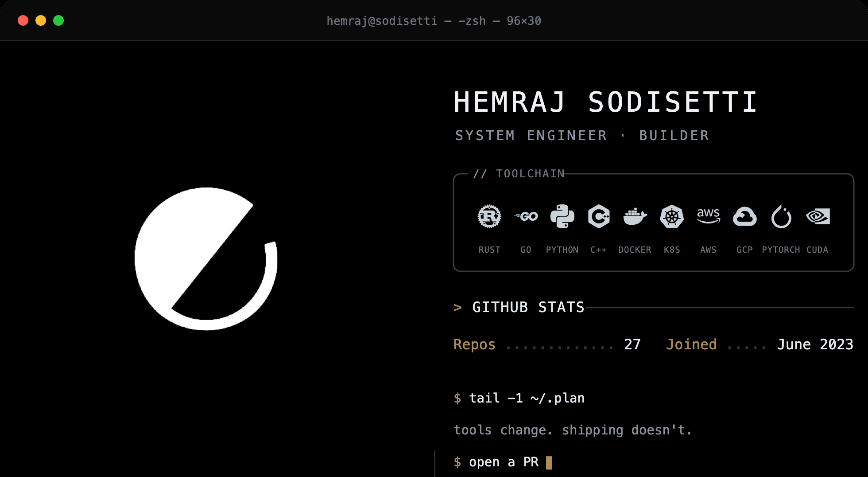Click the Joined stat label
The image size is (868, 477).
pyautogui.click(x=691, y=344)
